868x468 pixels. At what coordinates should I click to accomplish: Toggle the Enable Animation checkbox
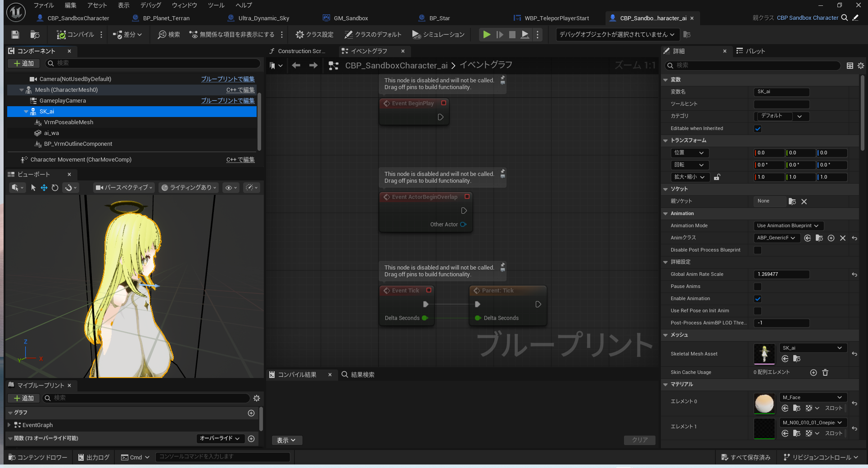point(758,299)
